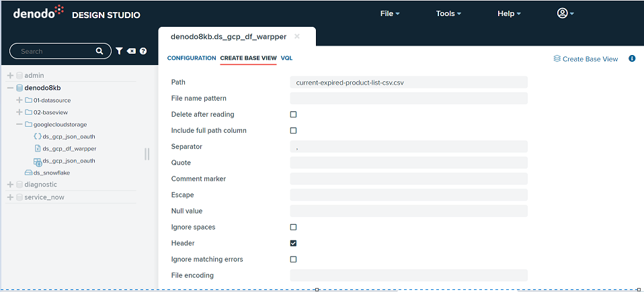Click the ds_snowflake data source icon

click(28, 173)
